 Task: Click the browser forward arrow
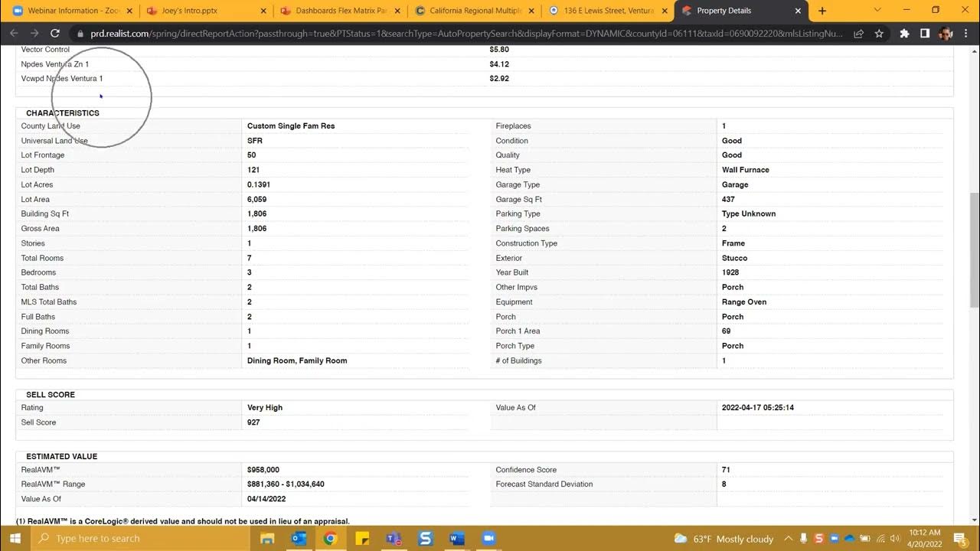click(x=34, y=34)
